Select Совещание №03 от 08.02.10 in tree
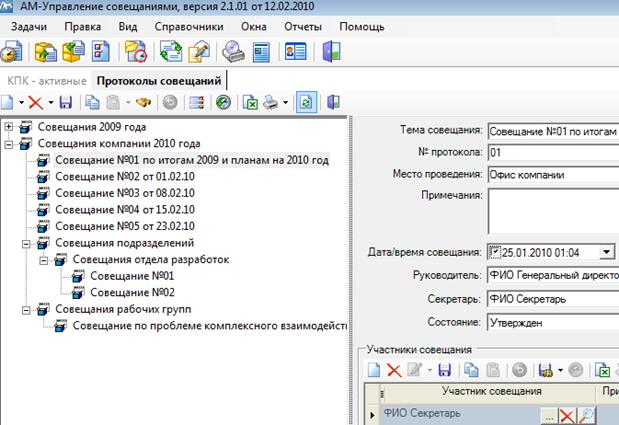The image size is (619, 425). tap(124, 193)
